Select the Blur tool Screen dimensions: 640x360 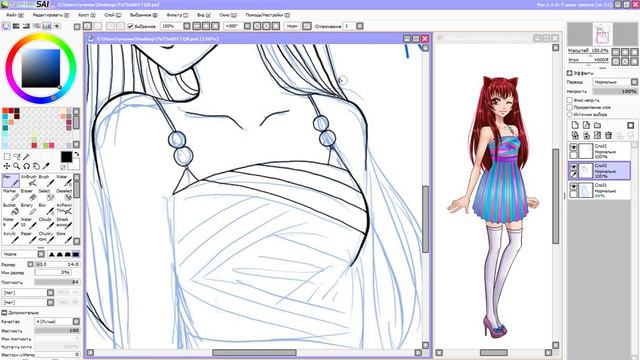pyautogui.click(x=46, y=209)
